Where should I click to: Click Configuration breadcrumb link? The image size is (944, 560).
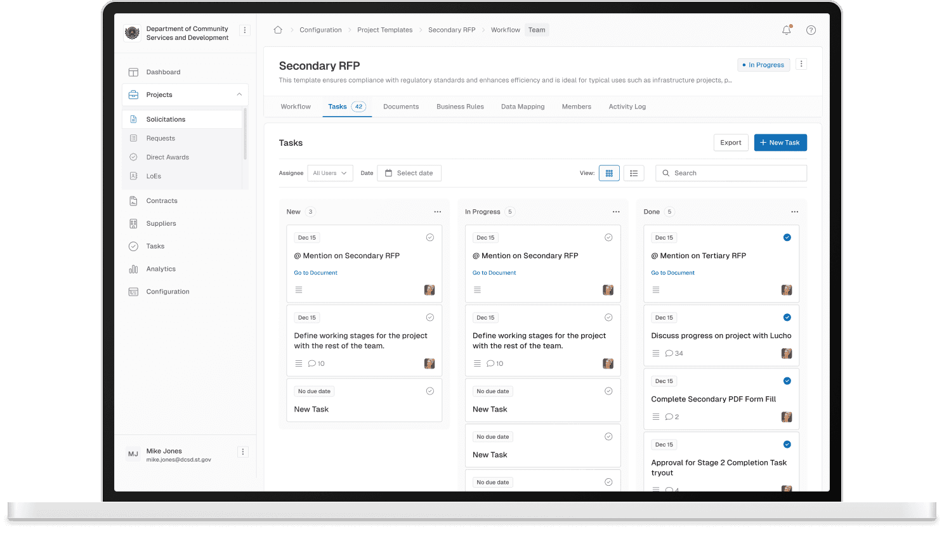click(x=320, y=30)
